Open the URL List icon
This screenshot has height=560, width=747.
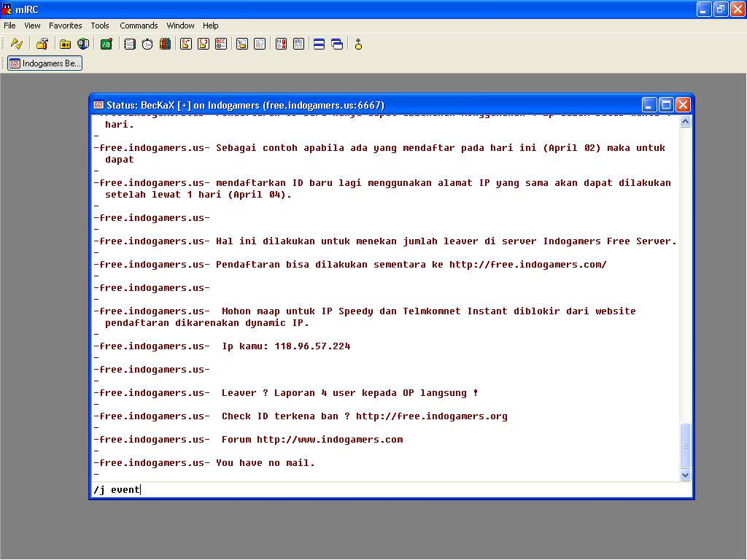[298, 44]
